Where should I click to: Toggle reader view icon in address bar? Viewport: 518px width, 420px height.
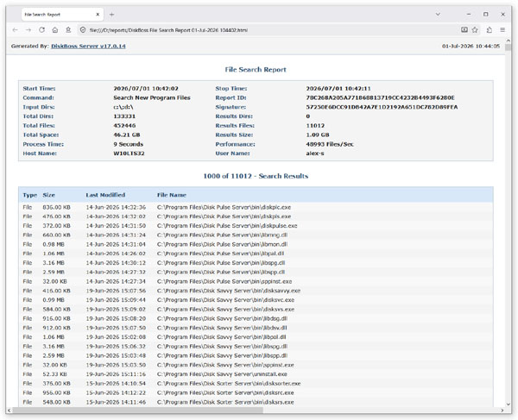tap(464, 30)
